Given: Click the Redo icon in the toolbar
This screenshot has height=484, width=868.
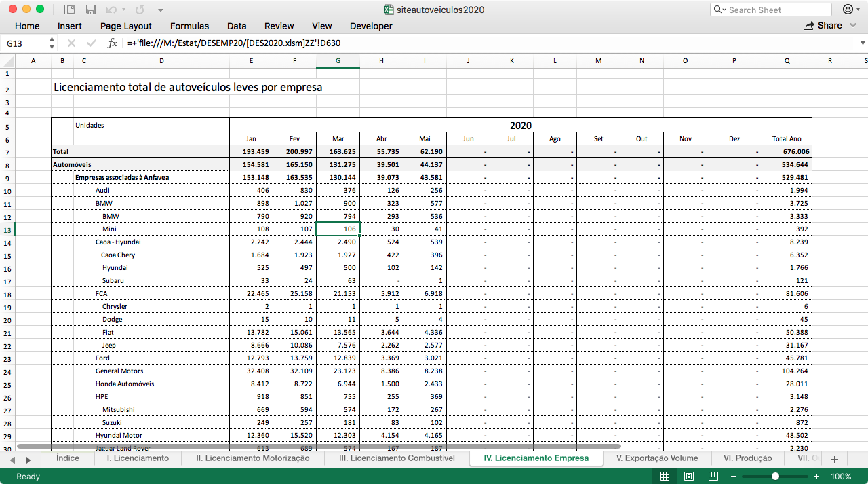Looking at the screenshot, I should (x=140, y=10).
